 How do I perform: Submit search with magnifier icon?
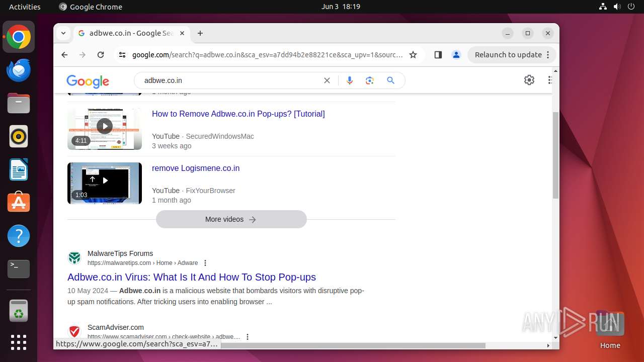390,80
